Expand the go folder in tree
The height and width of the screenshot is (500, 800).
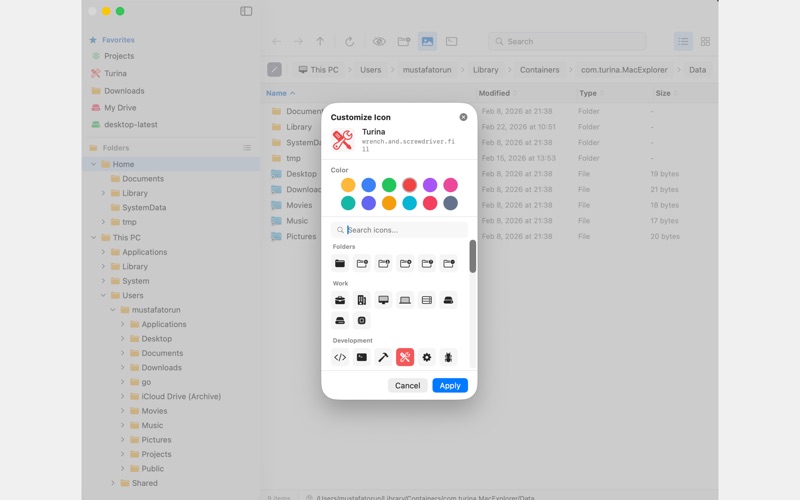click(x=122, y=382)
